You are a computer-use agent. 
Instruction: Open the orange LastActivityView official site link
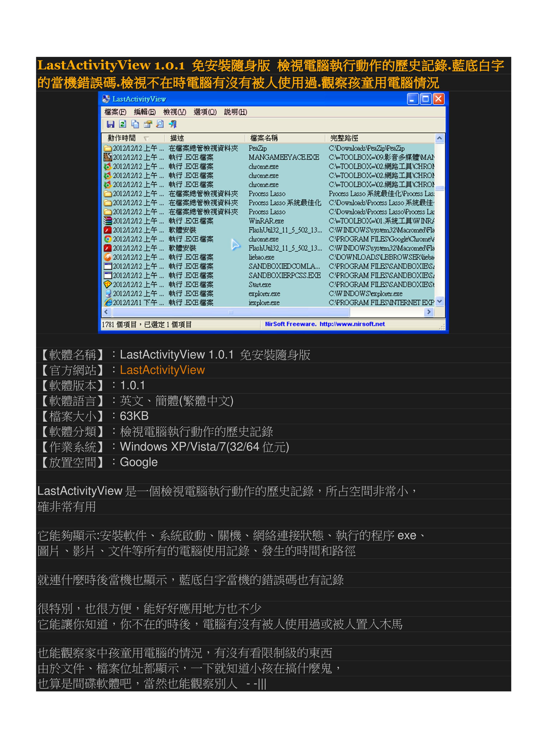point(162,370)
